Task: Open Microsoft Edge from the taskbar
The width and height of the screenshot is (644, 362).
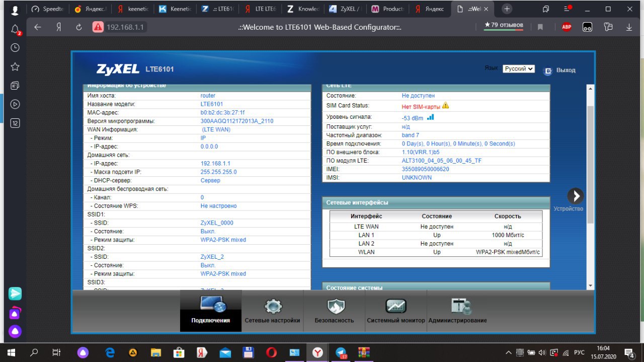Action: tap(110, 352)
